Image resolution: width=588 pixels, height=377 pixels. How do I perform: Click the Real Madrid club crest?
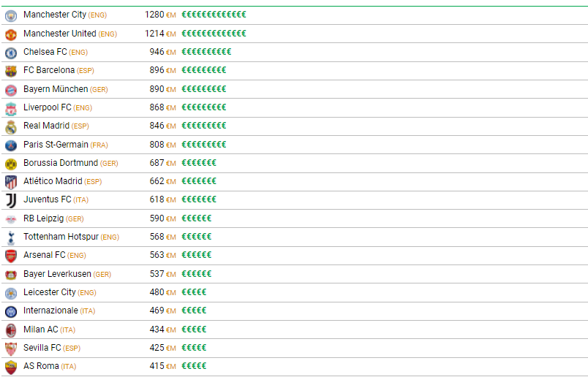11,127
